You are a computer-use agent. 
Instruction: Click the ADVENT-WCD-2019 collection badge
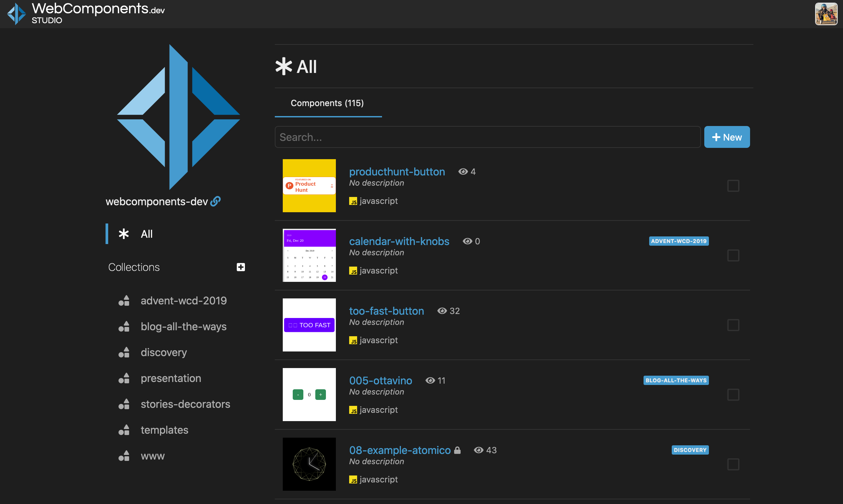678,241
